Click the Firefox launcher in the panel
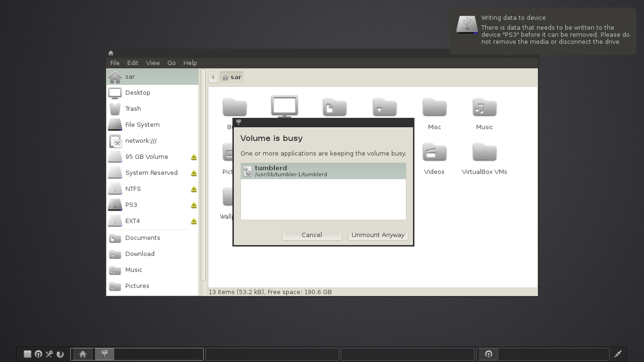Image resolution: width=644 pixels, height=362 pixels. tap(60, 354)
